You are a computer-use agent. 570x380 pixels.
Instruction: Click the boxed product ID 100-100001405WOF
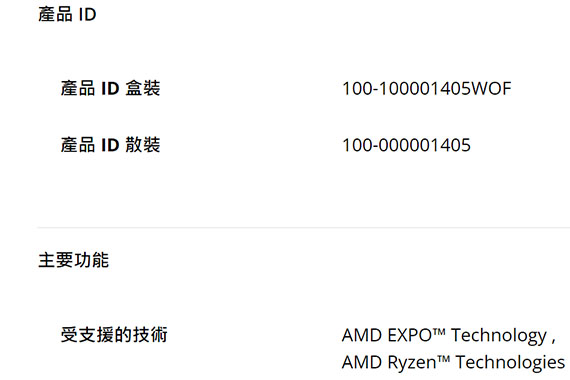tap(426, 89)
